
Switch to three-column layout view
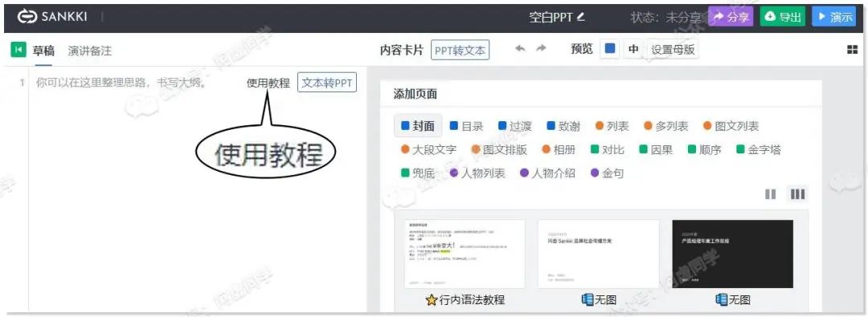tap(798, 194)
